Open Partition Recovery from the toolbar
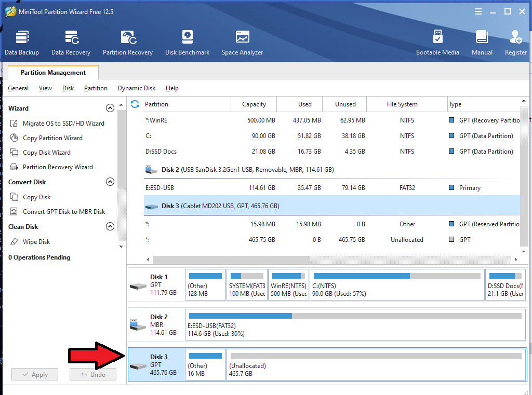This screenshot has width=532, height=395. tap(128, 43)
